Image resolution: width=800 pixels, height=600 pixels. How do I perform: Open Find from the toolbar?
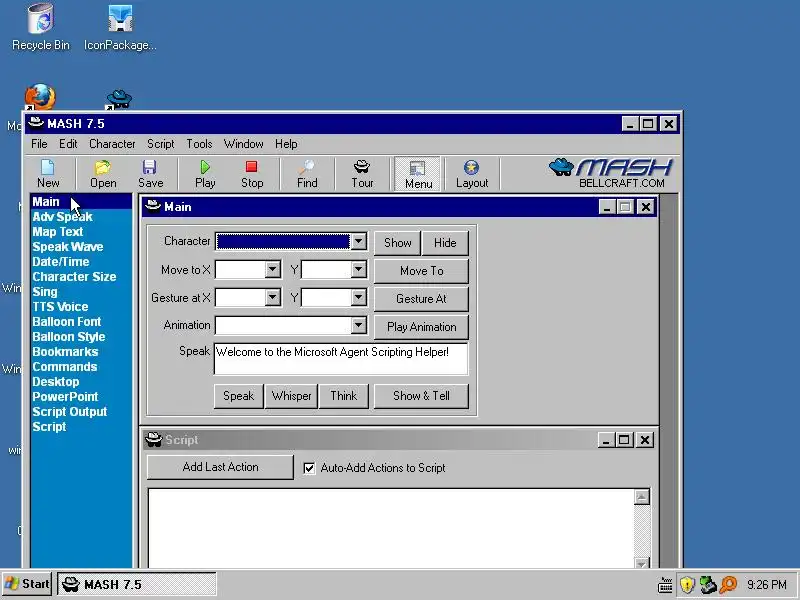click(307, 174)
